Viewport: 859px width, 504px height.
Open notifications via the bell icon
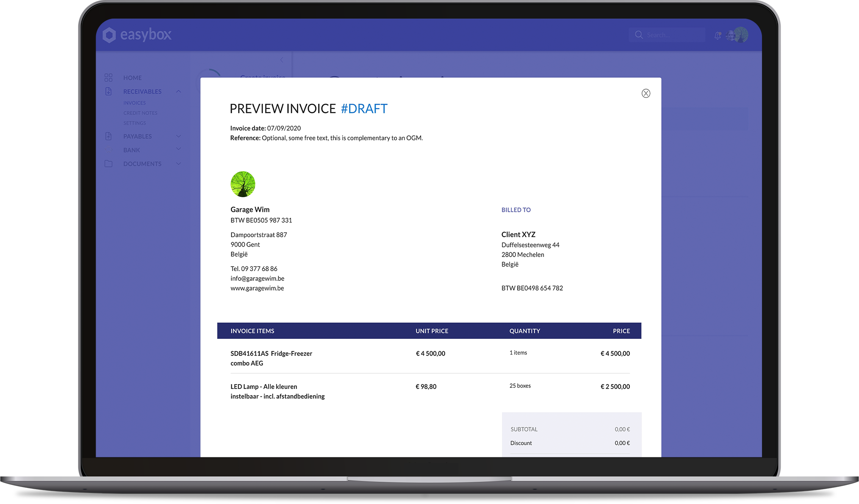point(717,36)
